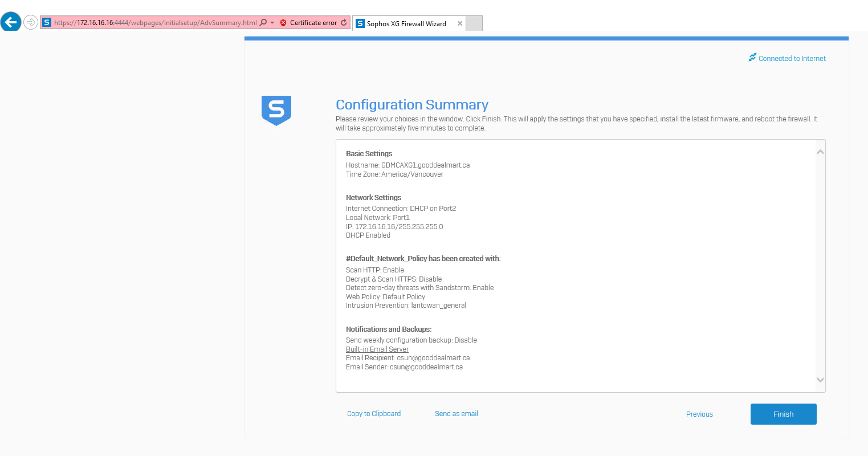Click Decrypt & Scan HTTPS: Disable line

pos(394,279)
